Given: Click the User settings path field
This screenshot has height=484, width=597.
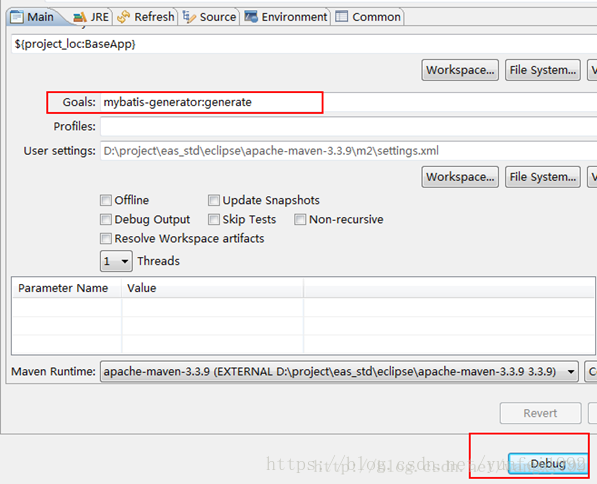Looking at the screenshot, I should click(x=348, y=151).
